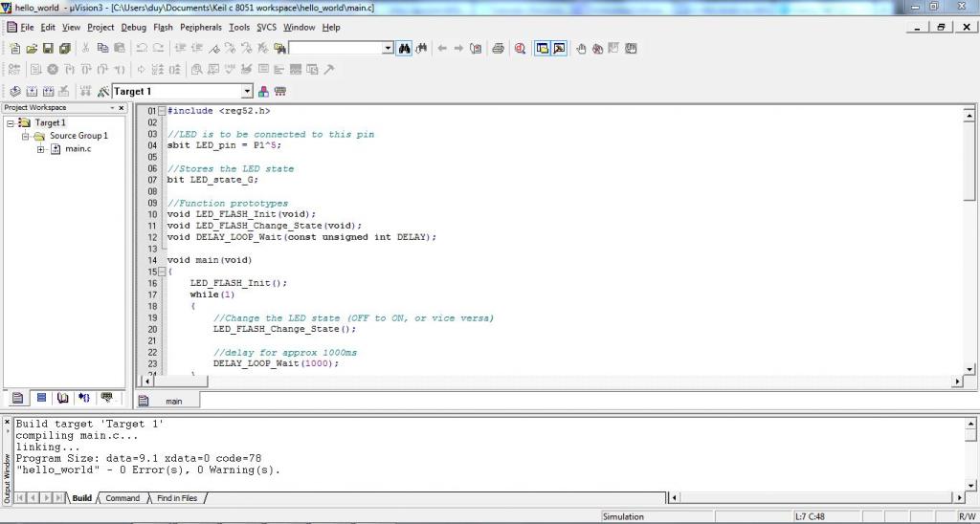This screenshot has width=980, height=524.
Task: Open Project Workspace panel menu arrow
Action: pyautogui.click(x=113, y=107)
